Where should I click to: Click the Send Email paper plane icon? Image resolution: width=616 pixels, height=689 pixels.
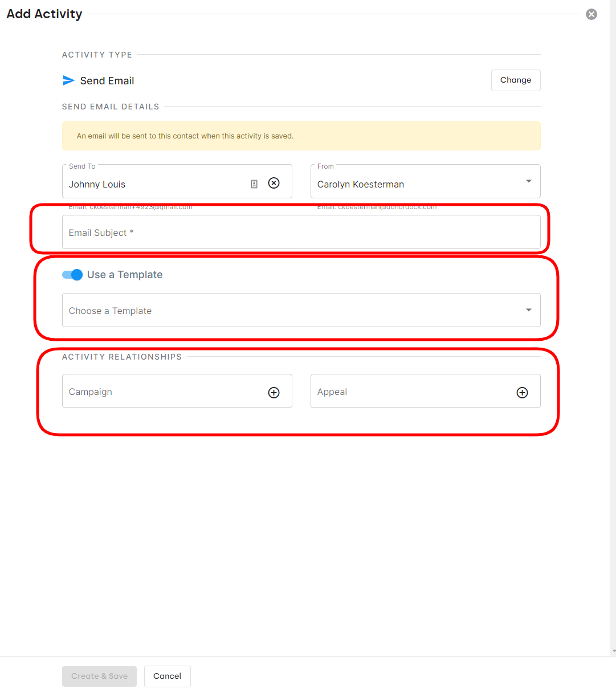click(68, 80)
